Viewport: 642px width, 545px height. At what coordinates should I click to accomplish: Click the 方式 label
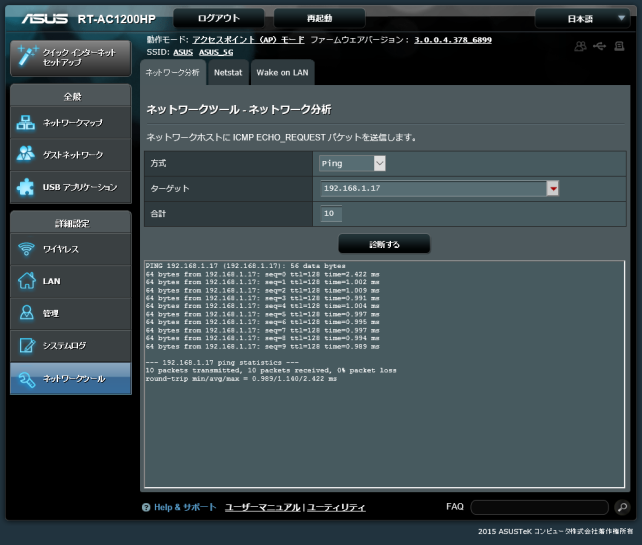point(158,163)
